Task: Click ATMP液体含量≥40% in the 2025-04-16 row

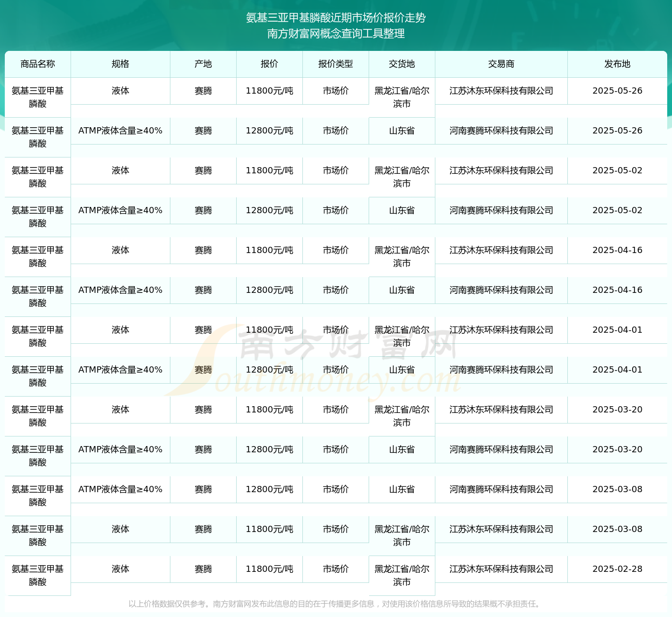Action: click(x=120, y=290)
